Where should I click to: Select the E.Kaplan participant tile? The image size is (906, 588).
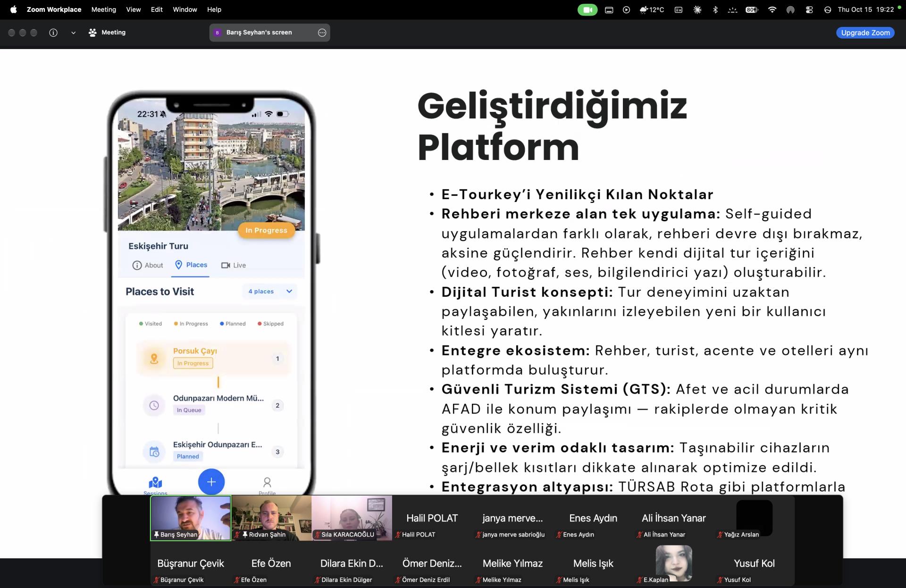pyautogui.click(x=673, y=563)
